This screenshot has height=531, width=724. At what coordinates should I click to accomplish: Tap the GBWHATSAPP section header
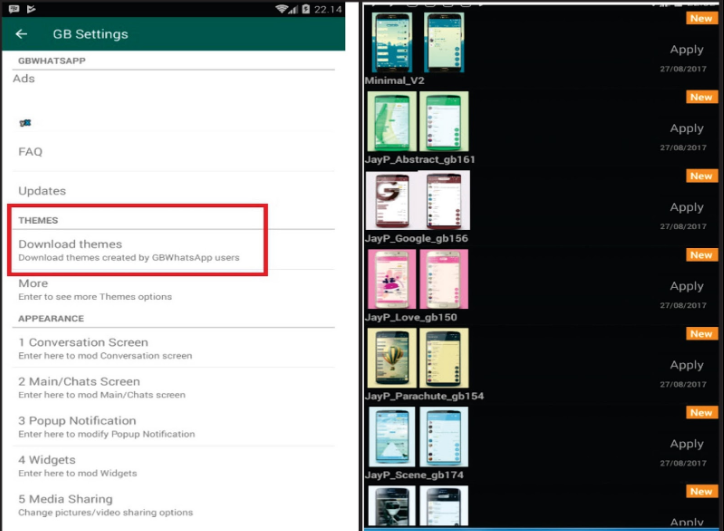click(52, 61)
